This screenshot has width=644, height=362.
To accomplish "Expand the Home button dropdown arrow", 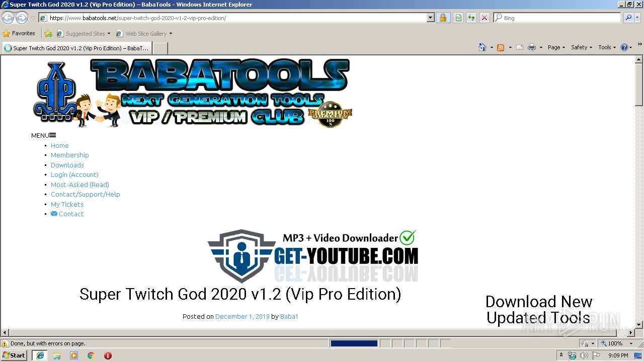I will click(491, 48).
